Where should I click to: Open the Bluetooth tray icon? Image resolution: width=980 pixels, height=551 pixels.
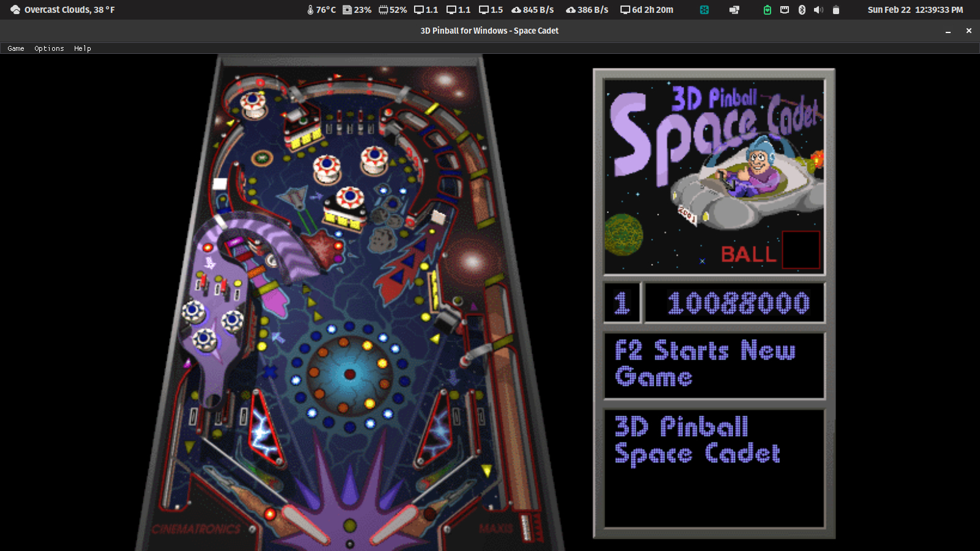802,10
